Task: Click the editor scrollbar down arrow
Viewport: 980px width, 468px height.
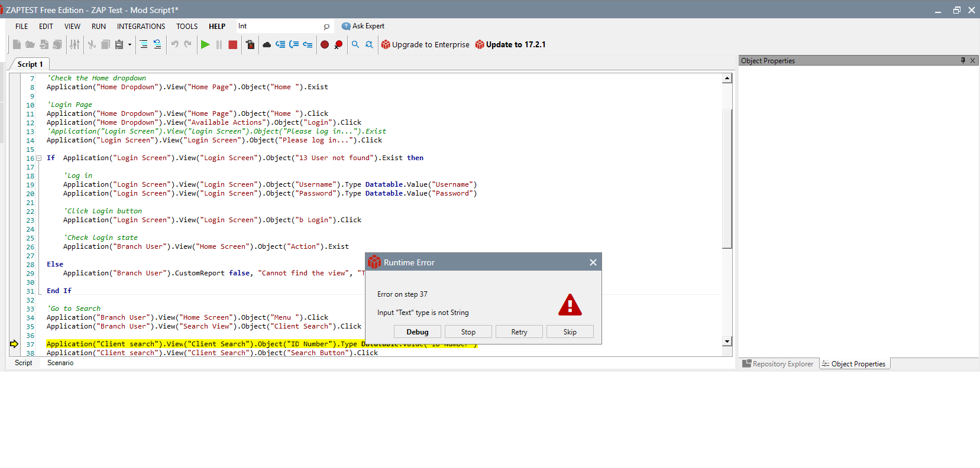Action: (727, 342)
